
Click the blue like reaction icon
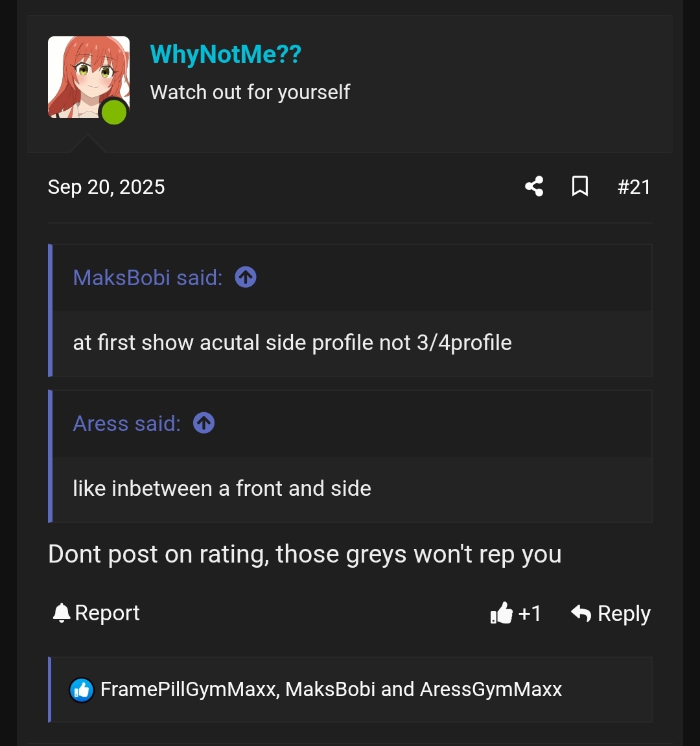point(82,690)
